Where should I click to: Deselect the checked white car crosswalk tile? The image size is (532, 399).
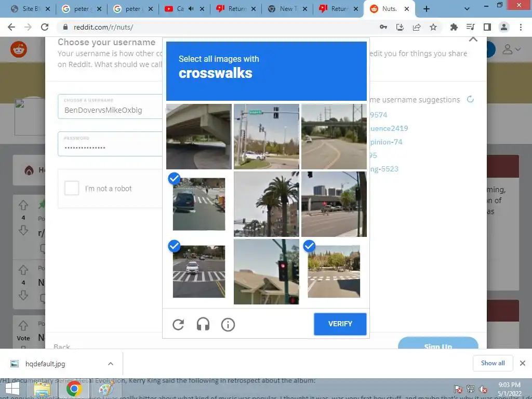point(199,271)
